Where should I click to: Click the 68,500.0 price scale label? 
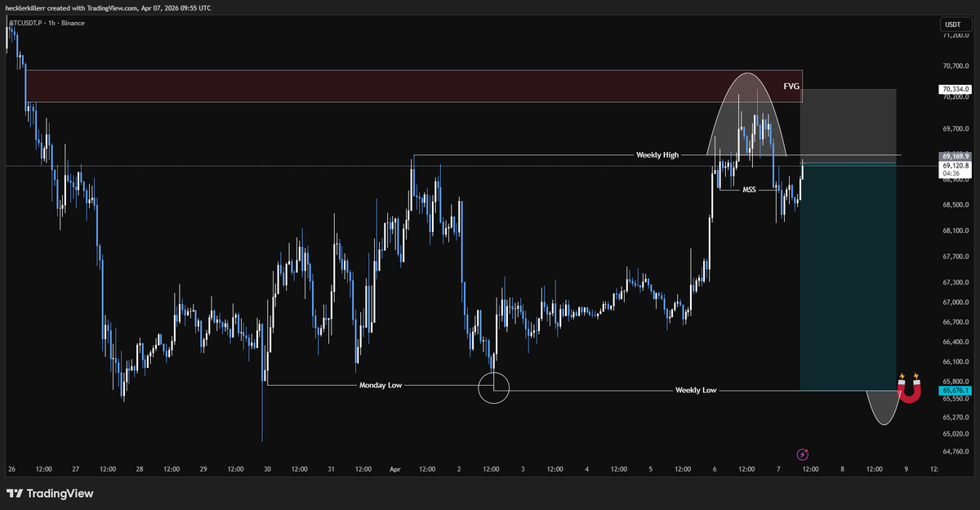pos(955,205)
